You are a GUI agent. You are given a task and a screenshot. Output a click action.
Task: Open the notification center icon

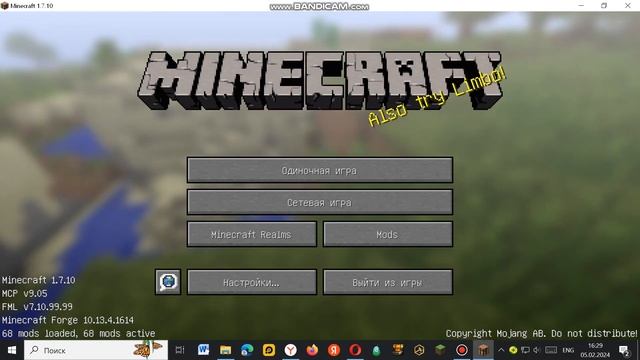(624, 350)
